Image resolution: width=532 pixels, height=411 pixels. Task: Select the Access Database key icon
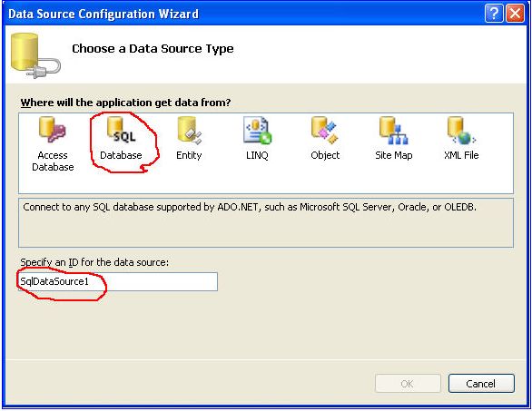(52, 129)
